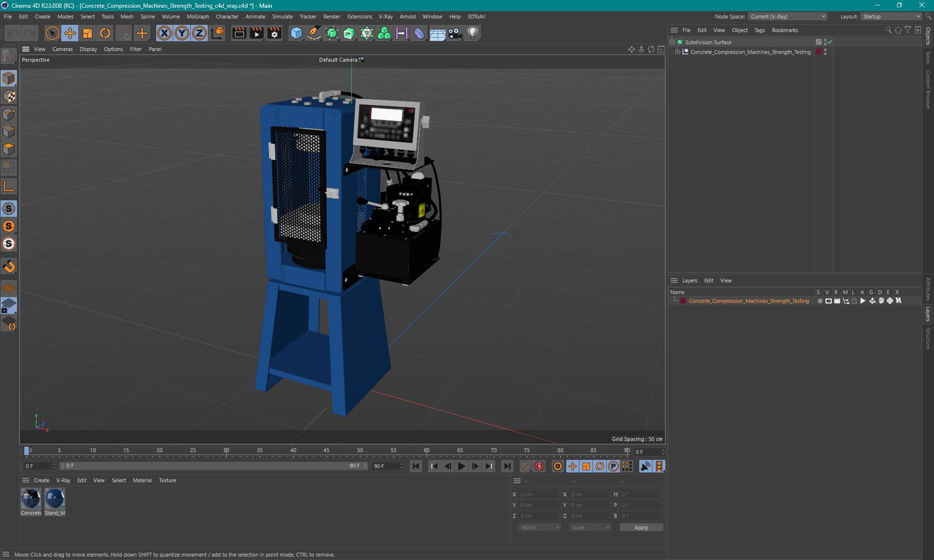Open the Layers side tab
934x560 pixels.
928,314
